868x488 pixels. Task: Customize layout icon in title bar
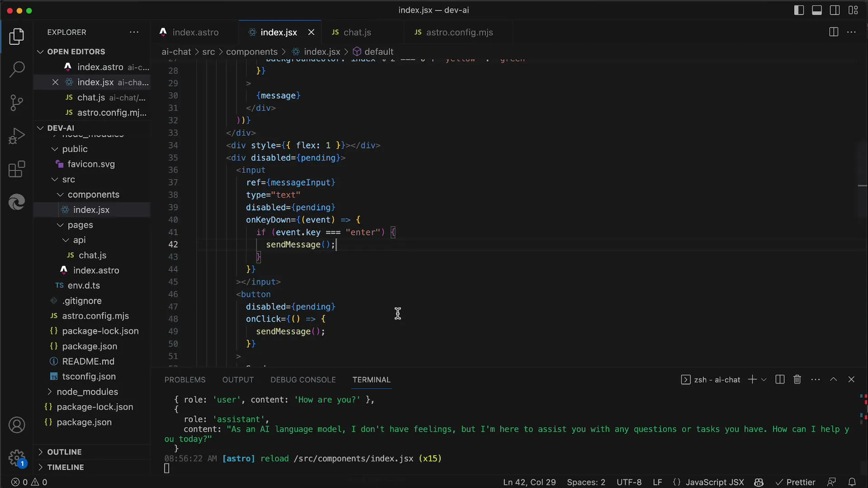(853, 10)
